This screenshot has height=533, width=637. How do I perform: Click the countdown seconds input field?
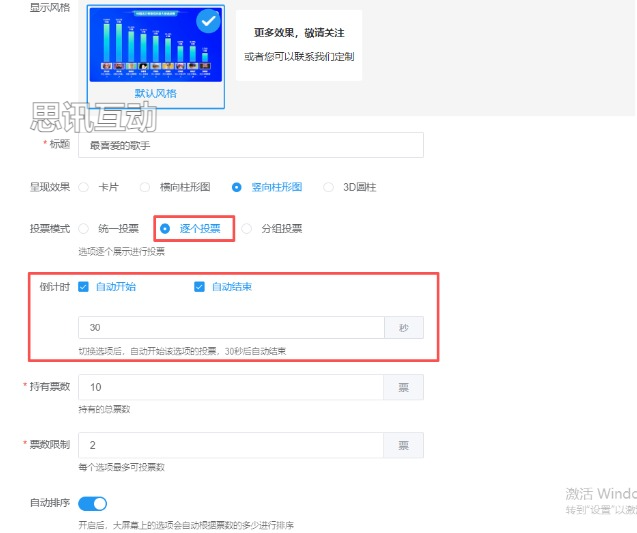coord(231,328)
